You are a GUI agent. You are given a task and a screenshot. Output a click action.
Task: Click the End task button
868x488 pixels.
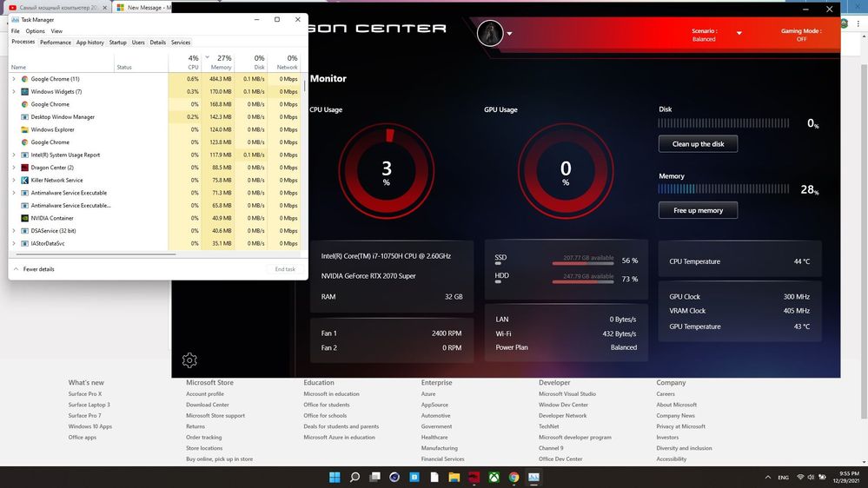[x=285, y=269]
